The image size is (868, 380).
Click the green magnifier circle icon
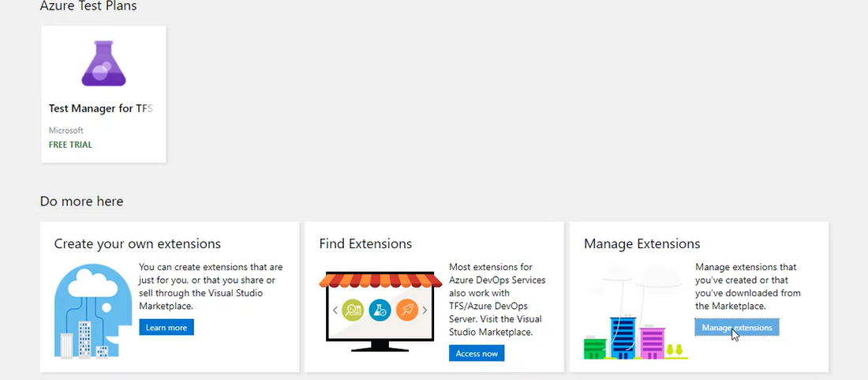[x=353, y=310]
